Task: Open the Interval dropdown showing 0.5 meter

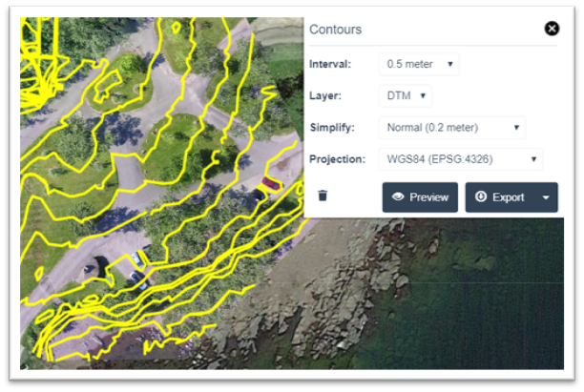Action: pyautogui.click(x=418, y=65)
